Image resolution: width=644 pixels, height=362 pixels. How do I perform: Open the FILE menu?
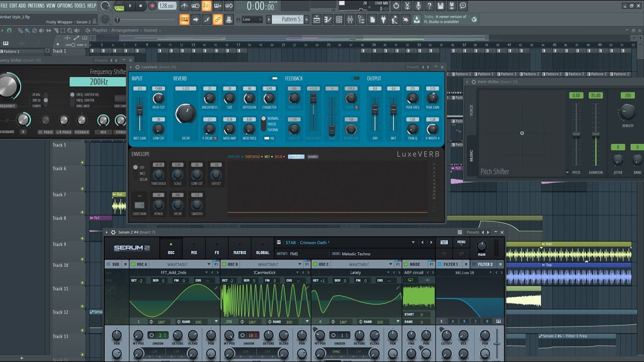click(x=4, y=6)
